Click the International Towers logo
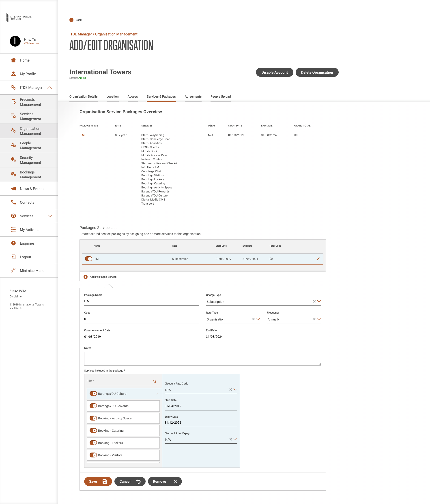 click(x=19, y=18)
